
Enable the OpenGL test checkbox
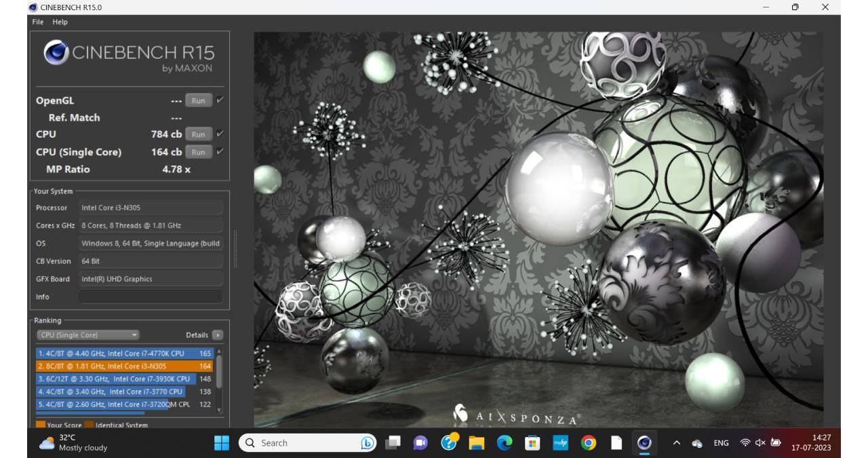tap(220, 100)
